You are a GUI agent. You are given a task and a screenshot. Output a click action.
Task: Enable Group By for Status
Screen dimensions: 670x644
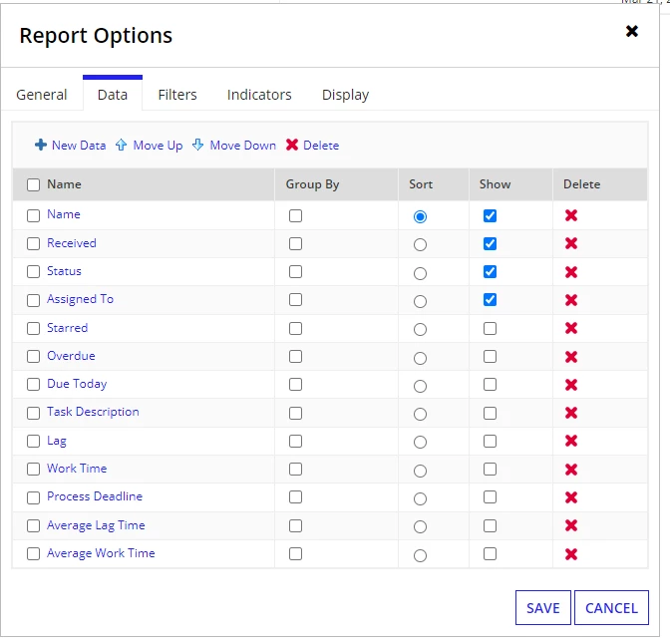tap(295, 272)
